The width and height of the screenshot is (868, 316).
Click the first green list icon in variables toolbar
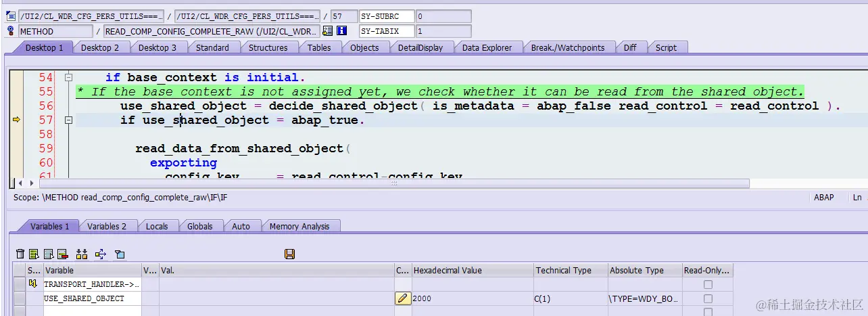[x=34, y=254]
